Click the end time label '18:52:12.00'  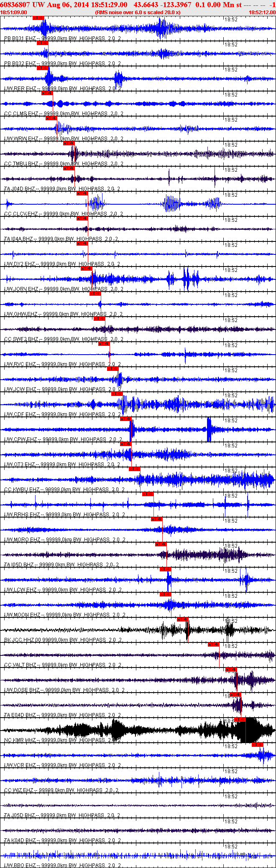pyautogui.click(x=262, y=13)
